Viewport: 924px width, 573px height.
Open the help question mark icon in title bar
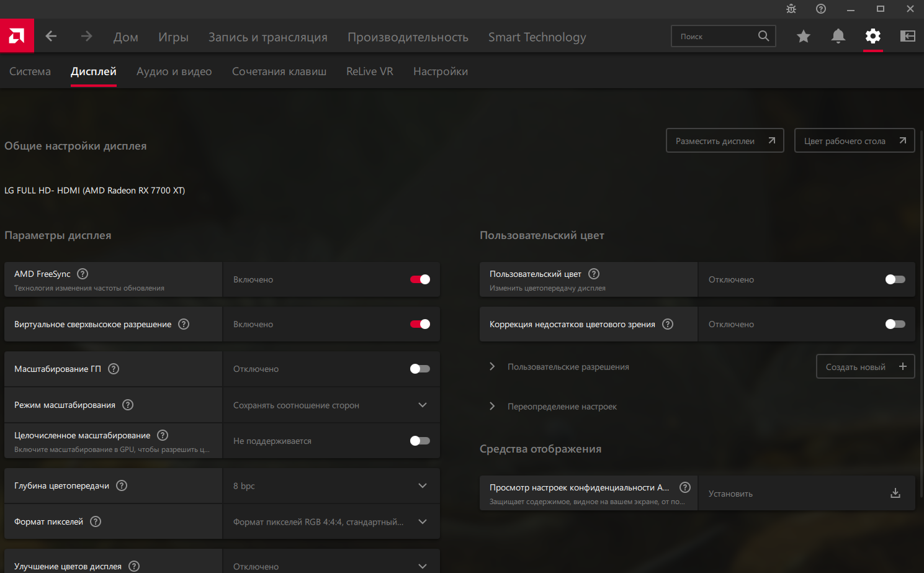(821, 9)
